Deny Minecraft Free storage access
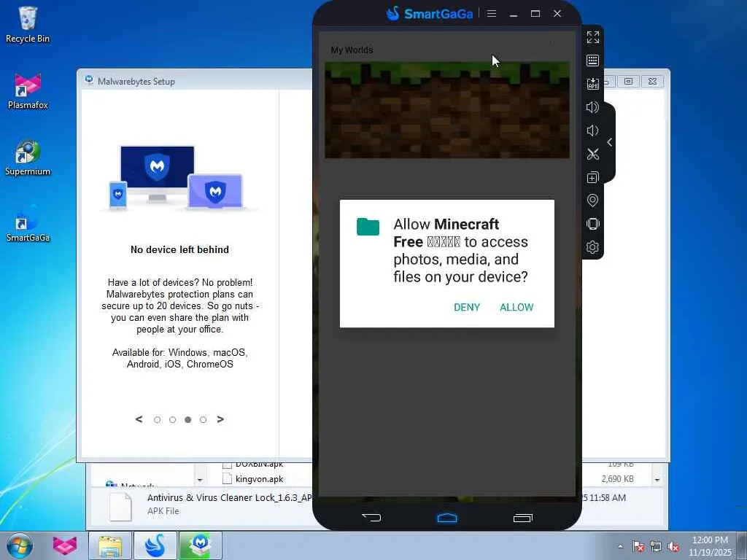 pos(467,308)
